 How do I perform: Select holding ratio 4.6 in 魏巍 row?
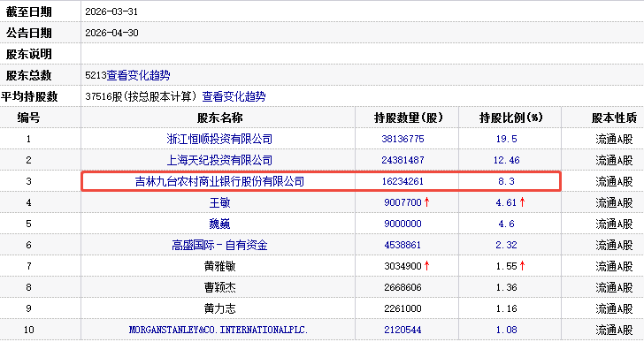pos(506,224)
